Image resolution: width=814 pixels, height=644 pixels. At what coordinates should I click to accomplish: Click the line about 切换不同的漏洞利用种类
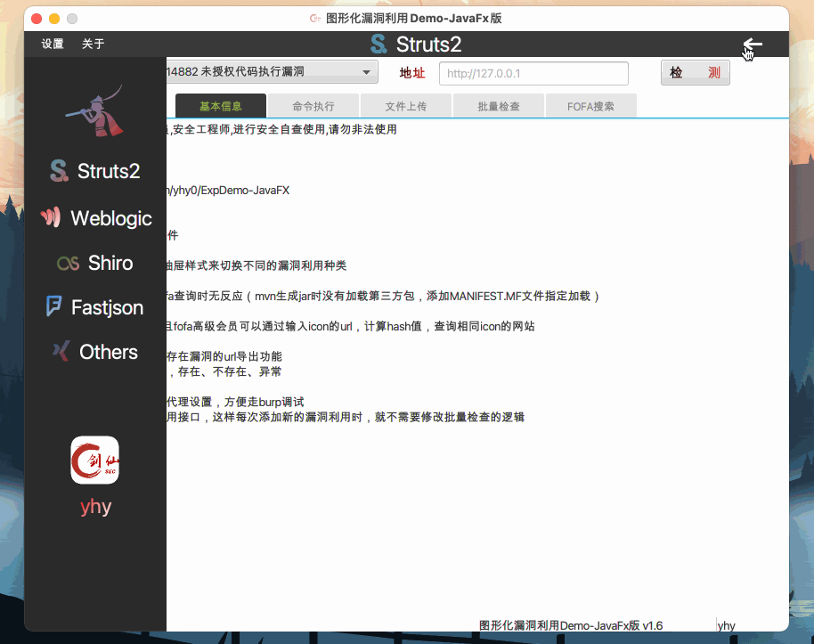click(257, 265)
